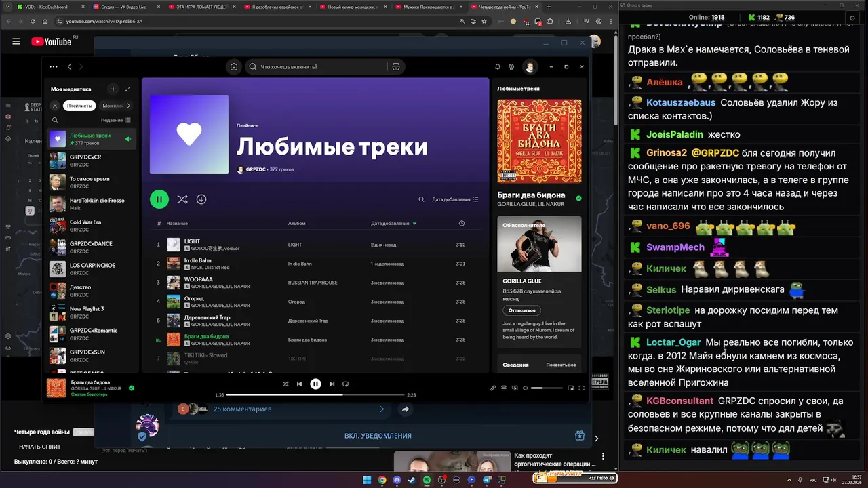Toggle shuffle for Любимые треки playlist
This screenshot has width=868, height=488.
(182, 199)
